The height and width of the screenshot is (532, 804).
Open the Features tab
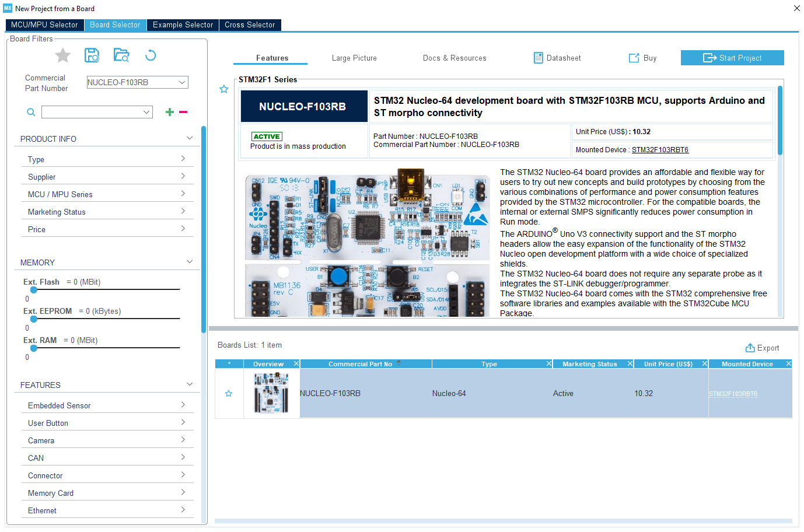272,58
